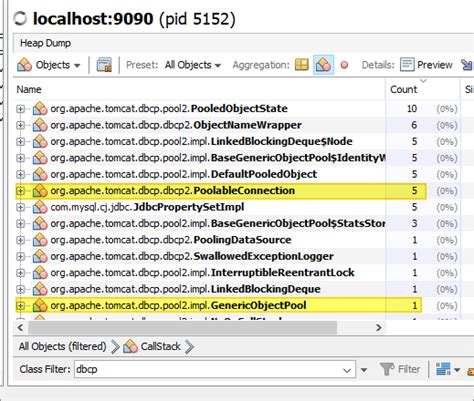This screenshot has width=474, height=401.
Task: Select the InterruptibleReentrantLock row text
Action: (202, 273)
